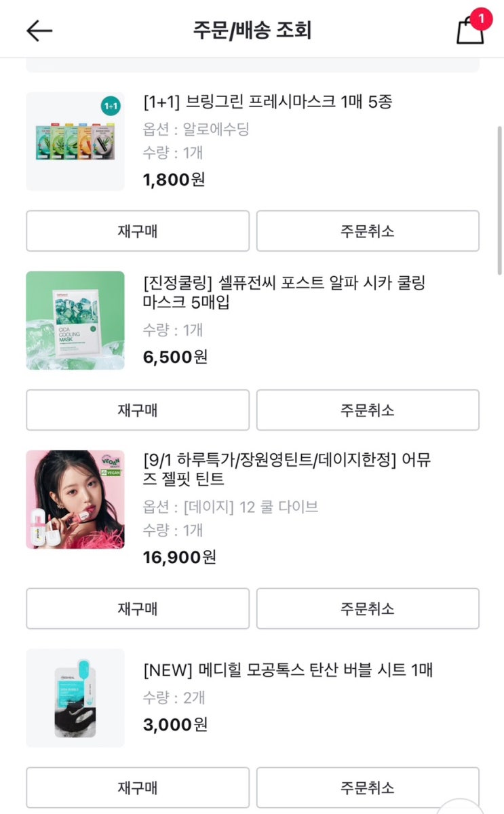Open the shopping bag cart icon
Viewport: 504px width, 814px height.
469,31
